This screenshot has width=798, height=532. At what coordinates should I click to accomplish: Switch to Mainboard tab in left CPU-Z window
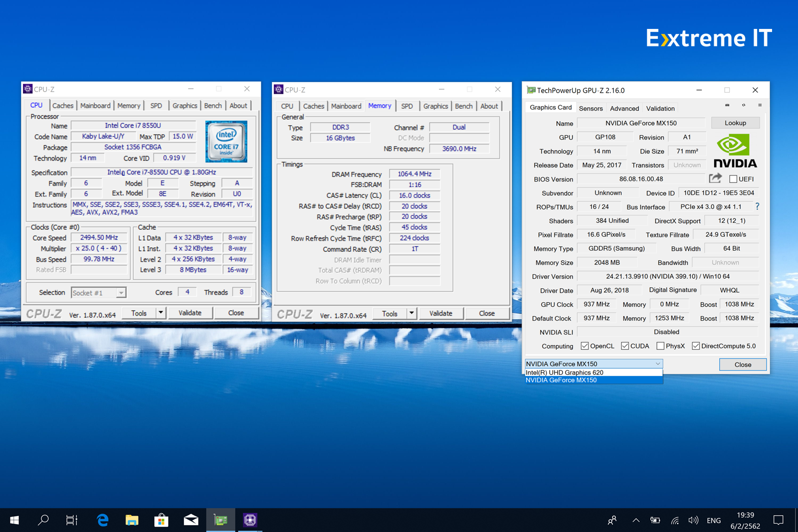coord(95,106)
